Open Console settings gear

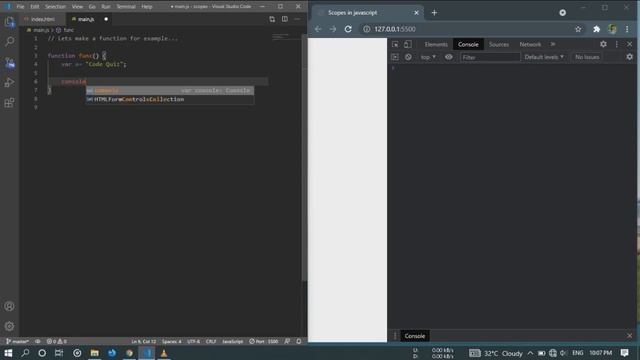tap(629, 57)
